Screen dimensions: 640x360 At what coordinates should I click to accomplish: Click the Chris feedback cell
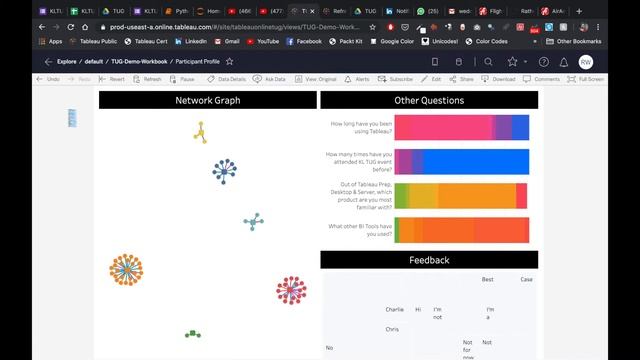click(x=392, y=329)
